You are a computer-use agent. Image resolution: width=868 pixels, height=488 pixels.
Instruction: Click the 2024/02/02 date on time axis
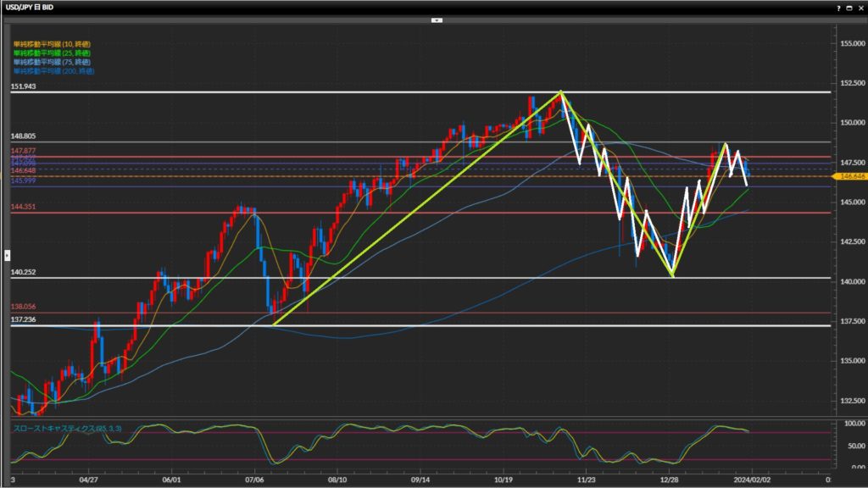(x=750, y=479)
